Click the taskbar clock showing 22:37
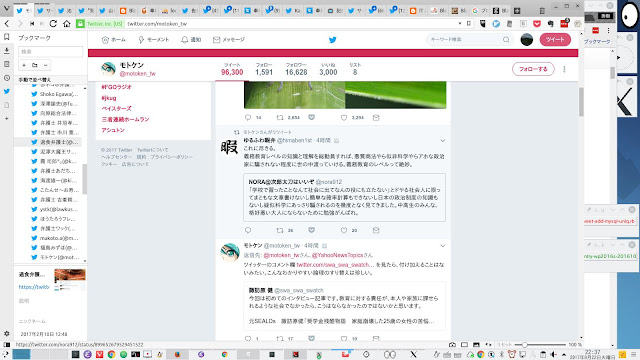Viewport: 640px width, 360px height. 592,354
